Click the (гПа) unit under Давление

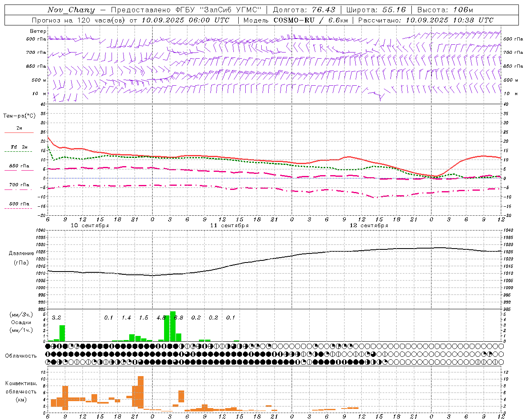click(x=21, y=263)
